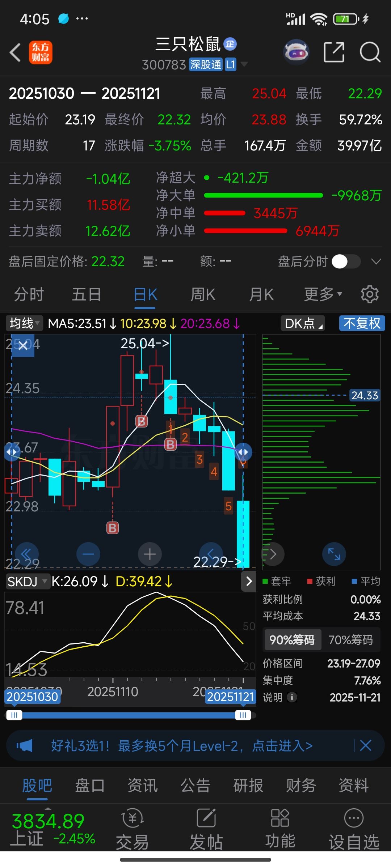
Task: Tap the info icon next to 说明
Action: click(x=292, y=697)
